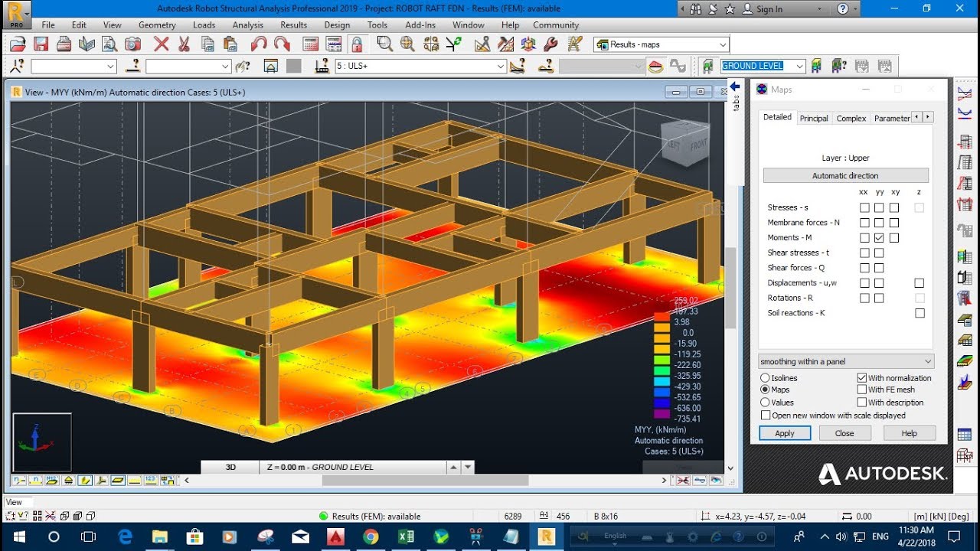
Task: Switch to the Principal tab
Action: tap(813, 118)
